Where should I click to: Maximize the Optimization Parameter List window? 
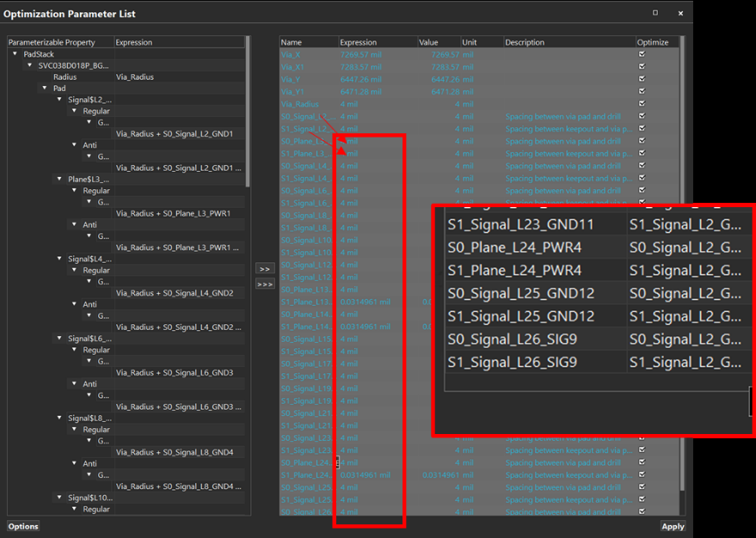click(655, 13)
